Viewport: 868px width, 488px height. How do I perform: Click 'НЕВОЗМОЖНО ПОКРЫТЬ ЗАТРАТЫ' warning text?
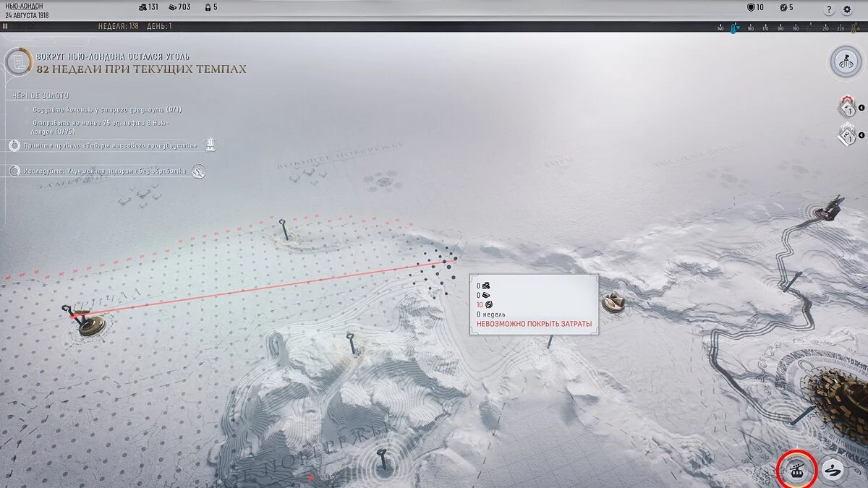[534, 325]
